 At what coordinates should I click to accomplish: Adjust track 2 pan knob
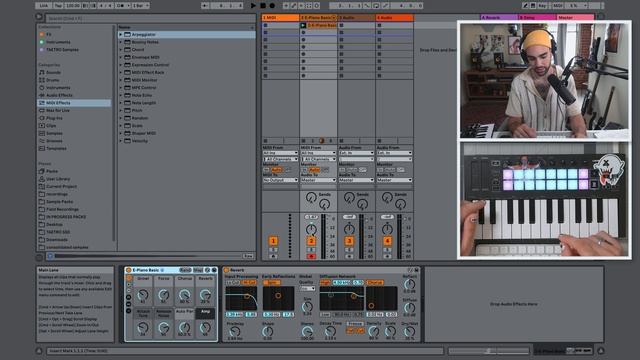pyautogui.click(x=311, y=229)
